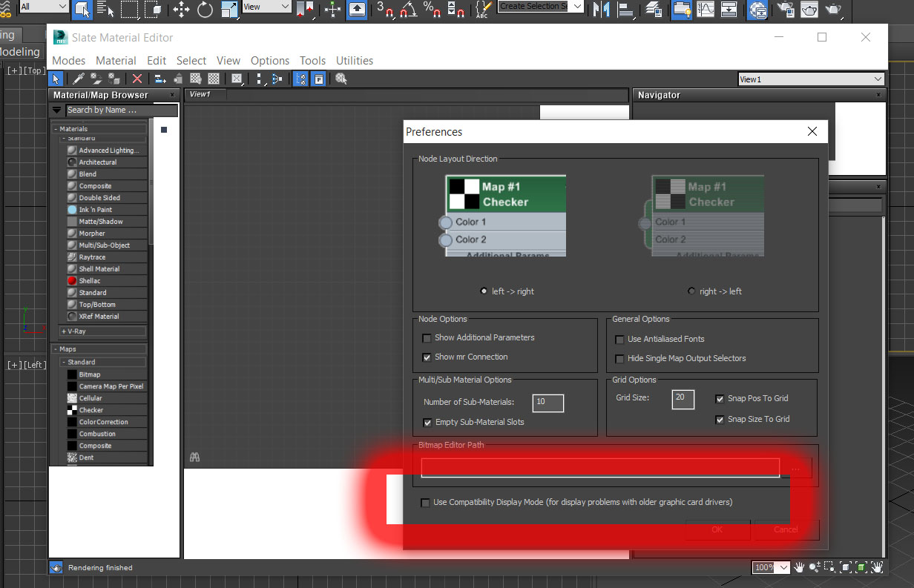The width and height of the screenshot is (914, 588).
Task: Click Select by Name icon in main toolbar
Action: pyautogui.click(x=105, y=10)
